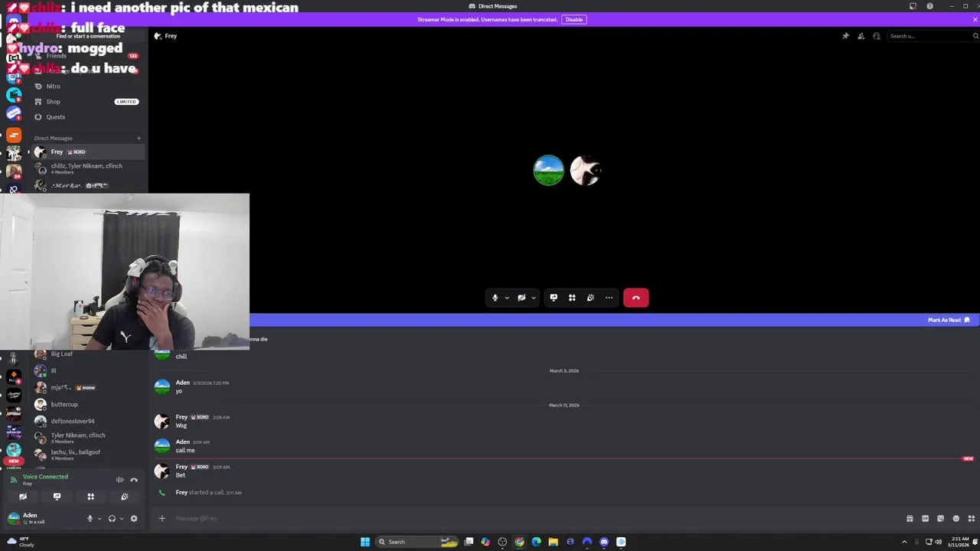Image resolution: width=980 pixels, height=551 pixels.
Task: Turn on camera in the call control bar
Action: pos(521,298)
